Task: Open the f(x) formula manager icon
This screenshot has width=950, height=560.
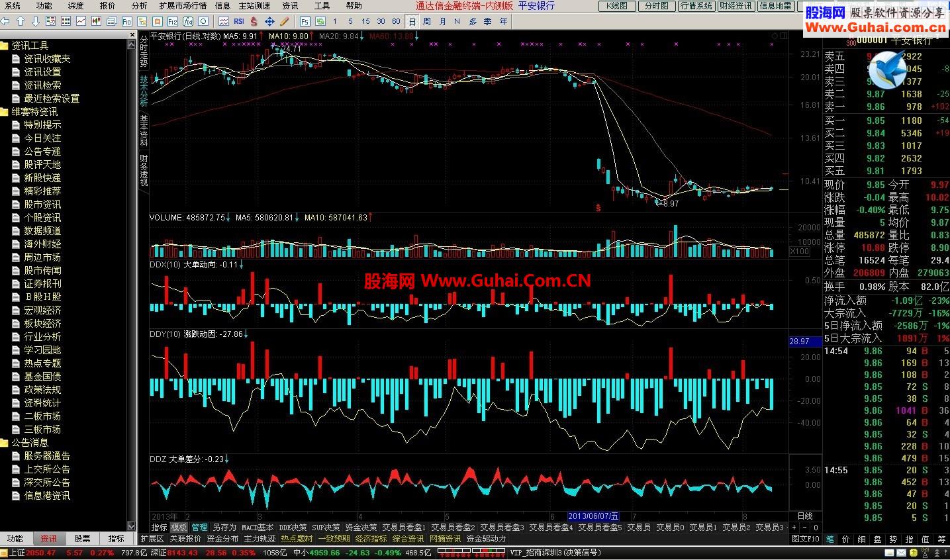Action: pos(188,21)
